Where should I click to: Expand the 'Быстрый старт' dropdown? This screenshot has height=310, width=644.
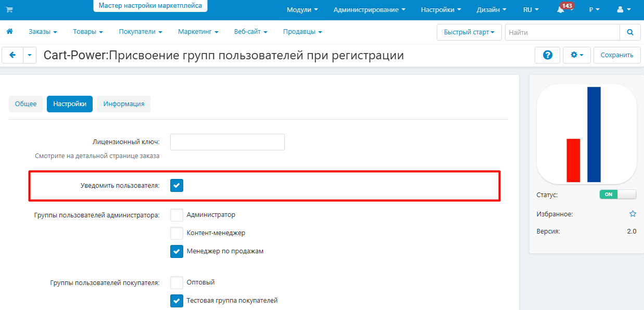tap(469, 32)
